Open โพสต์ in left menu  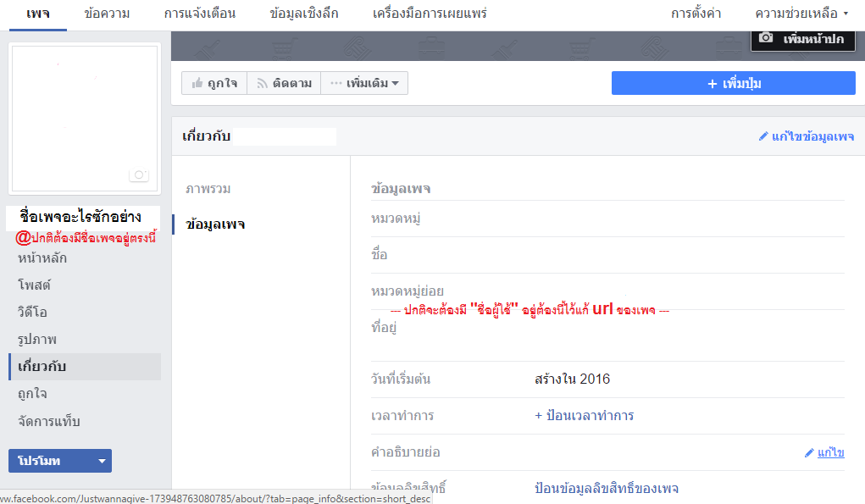coord(34,285)
